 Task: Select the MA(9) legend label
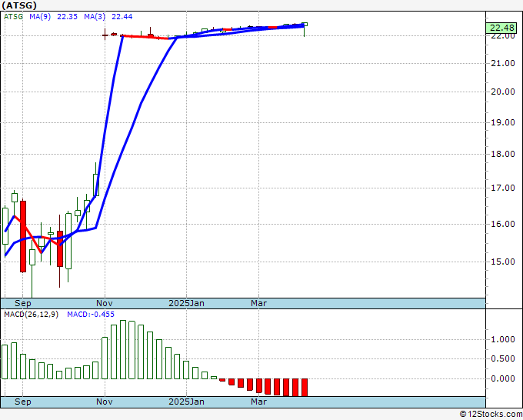[x=40, y=17]
